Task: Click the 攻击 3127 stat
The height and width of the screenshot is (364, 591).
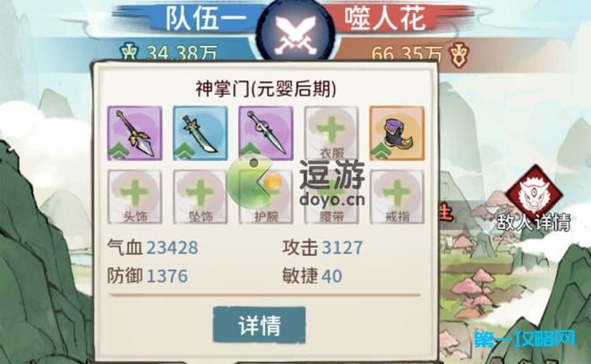Action: (322, 248)
